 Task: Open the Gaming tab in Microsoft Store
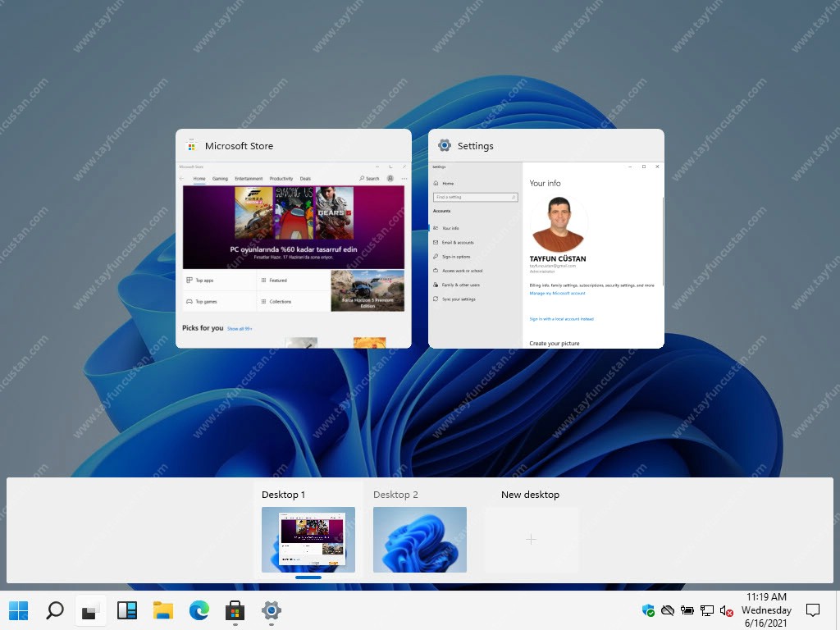pyautogui.click(x=220, y=179)
